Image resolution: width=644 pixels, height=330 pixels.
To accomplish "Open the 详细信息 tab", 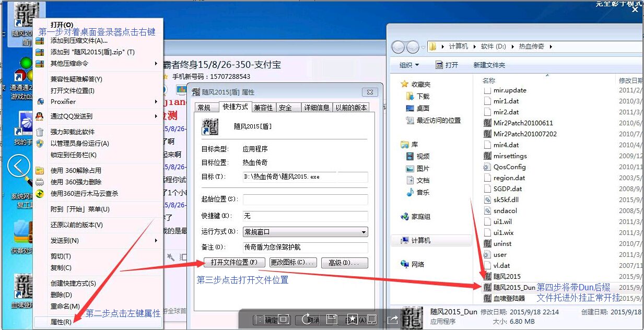I will tap(317, 108).
